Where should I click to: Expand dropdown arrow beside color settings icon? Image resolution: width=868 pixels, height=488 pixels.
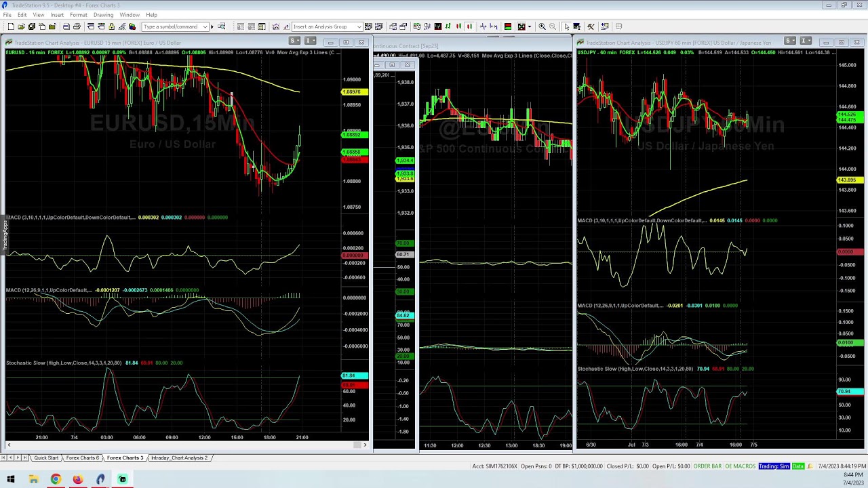tap(530, 26)
